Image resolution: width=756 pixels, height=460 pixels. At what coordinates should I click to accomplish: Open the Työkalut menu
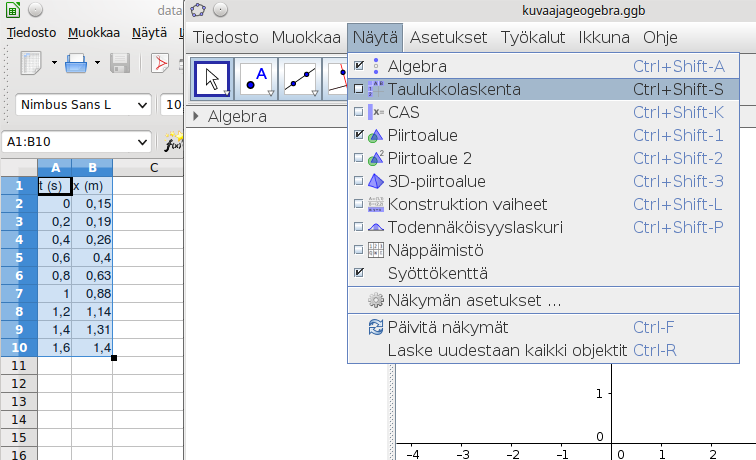tap(533, 38)
